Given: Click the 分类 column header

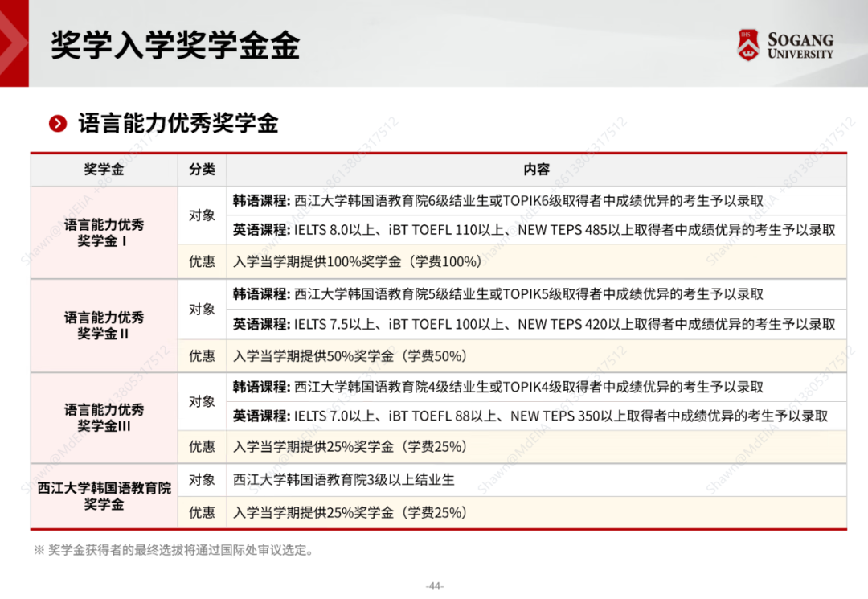Looking at the screenshot, I should point(202,170).
